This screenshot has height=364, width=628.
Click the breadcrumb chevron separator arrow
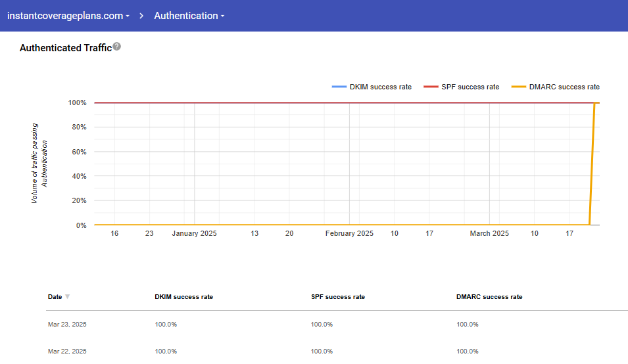142,16
